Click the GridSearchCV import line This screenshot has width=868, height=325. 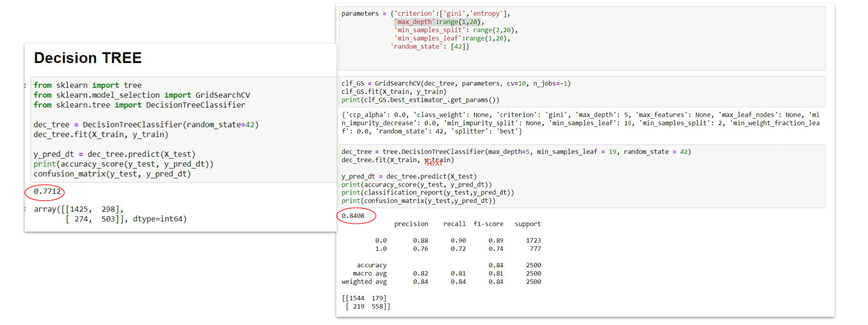point(142,95)
